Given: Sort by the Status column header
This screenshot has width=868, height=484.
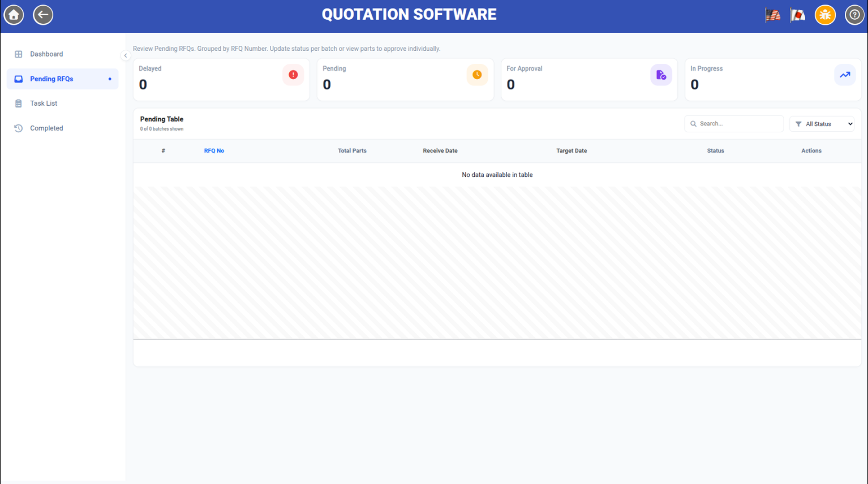Looking at the screenshot, I should [x=715, y=151].
